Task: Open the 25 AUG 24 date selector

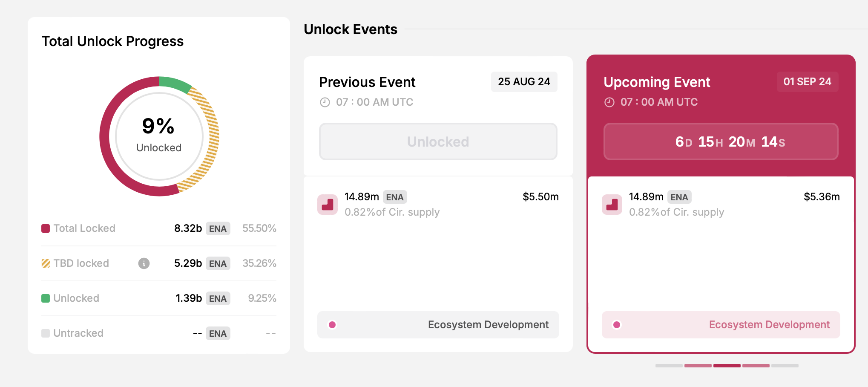Action: pyautogui.click(x=524, y=82)
